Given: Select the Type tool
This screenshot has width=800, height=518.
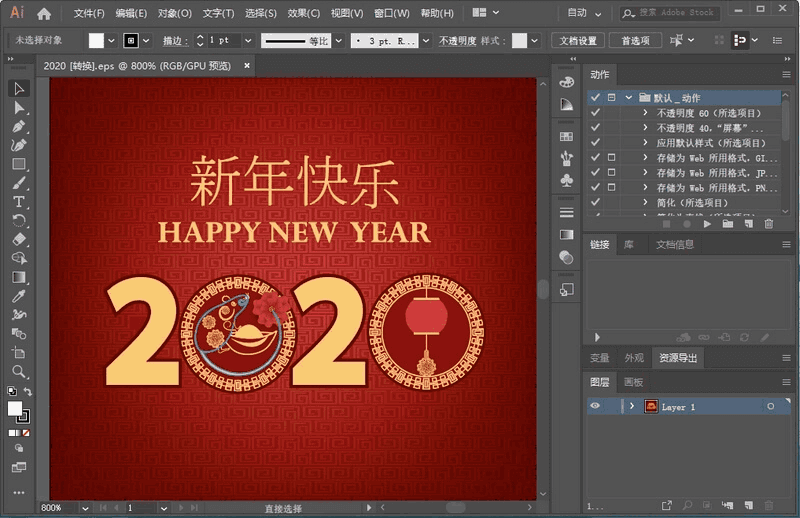Looking at the screenshot, I should pos(19,202).
